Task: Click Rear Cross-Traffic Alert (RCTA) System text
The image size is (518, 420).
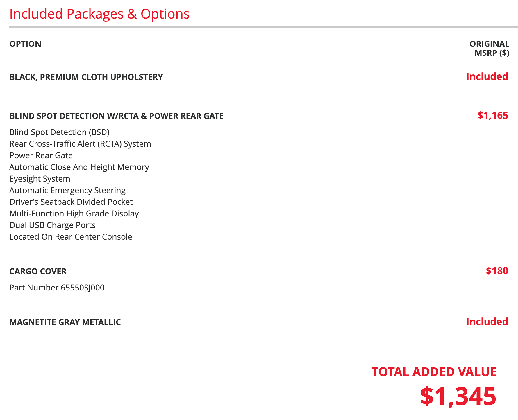Action: 80,144
